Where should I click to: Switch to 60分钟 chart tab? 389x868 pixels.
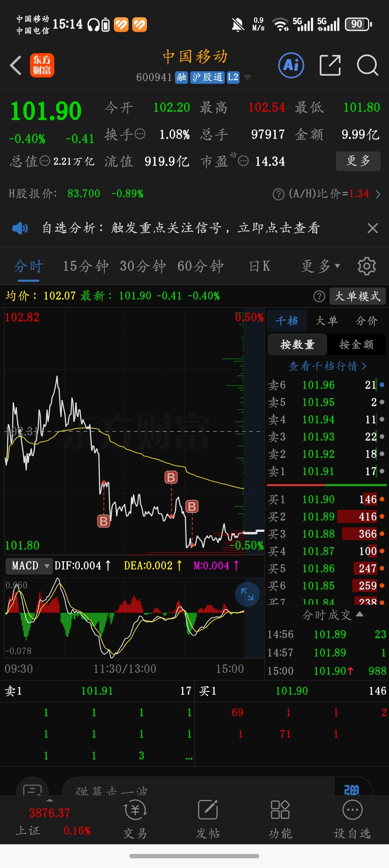point(200,267)
